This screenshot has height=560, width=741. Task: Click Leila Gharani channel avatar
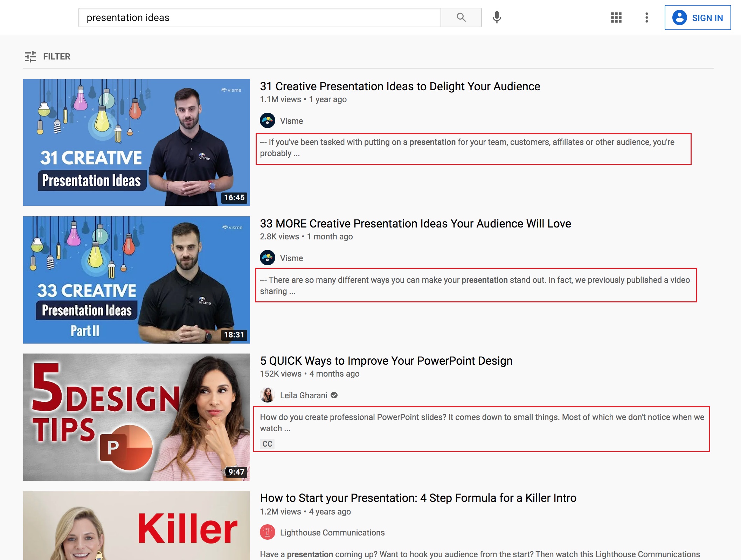[x=268, y=395]
